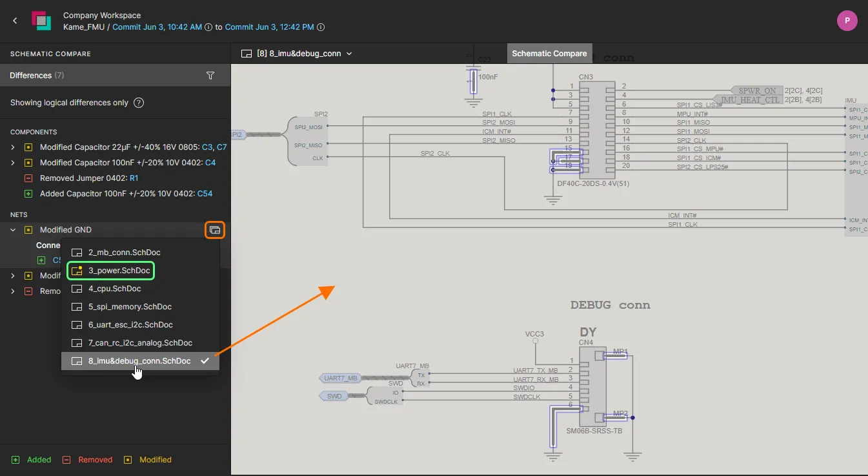Click sheet icon of 7_can_rc_i2c_analog.SchDoc

click(77, 343)
